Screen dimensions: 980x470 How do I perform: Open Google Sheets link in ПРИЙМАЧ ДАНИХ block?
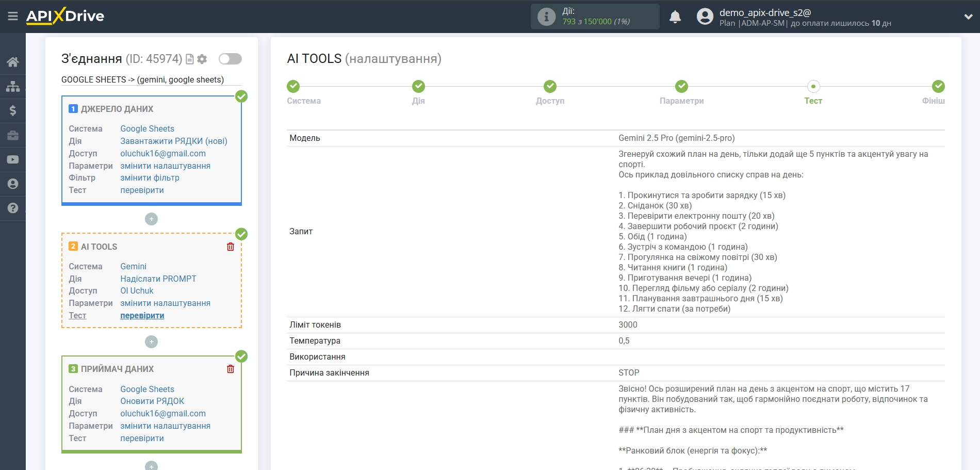coord(147,389)
